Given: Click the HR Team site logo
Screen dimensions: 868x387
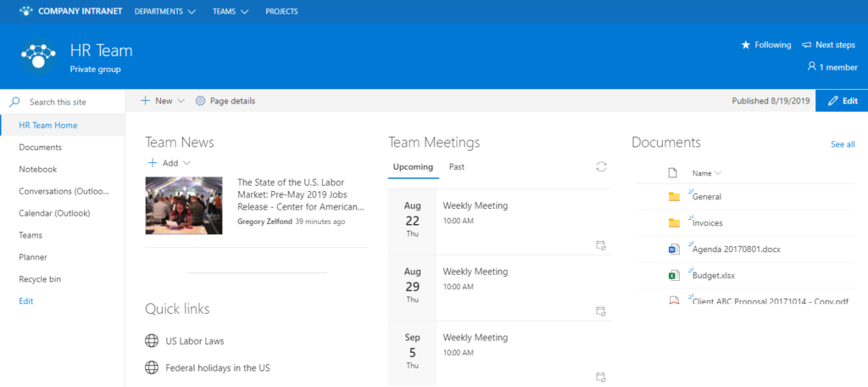Looking at the screenshot, I should 38,57.
